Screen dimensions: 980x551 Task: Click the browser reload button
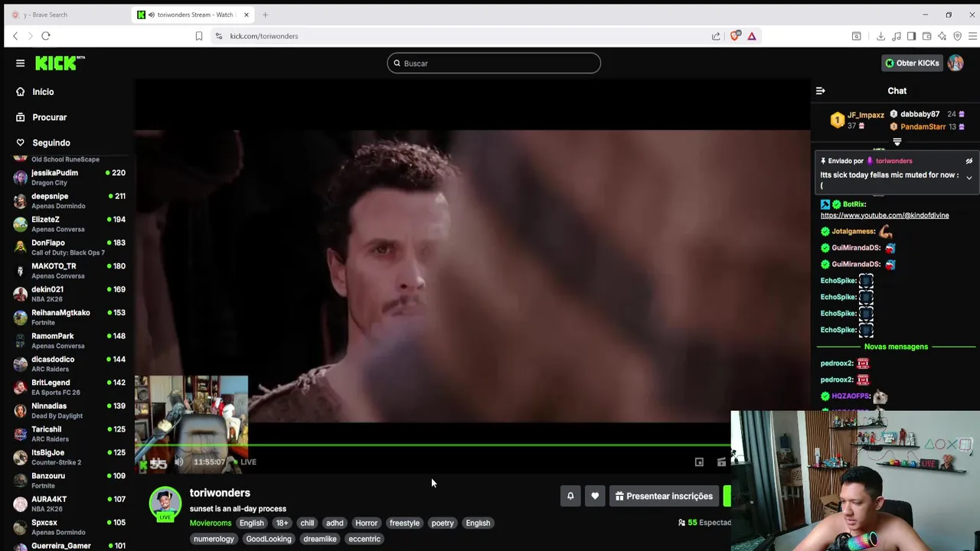tap(46, 36)
